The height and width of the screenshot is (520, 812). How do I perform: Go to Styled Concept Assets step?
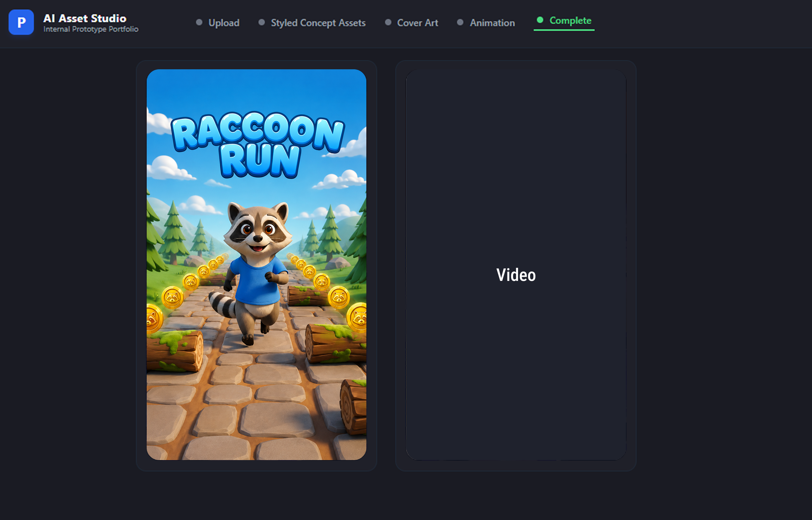(312, 22)
